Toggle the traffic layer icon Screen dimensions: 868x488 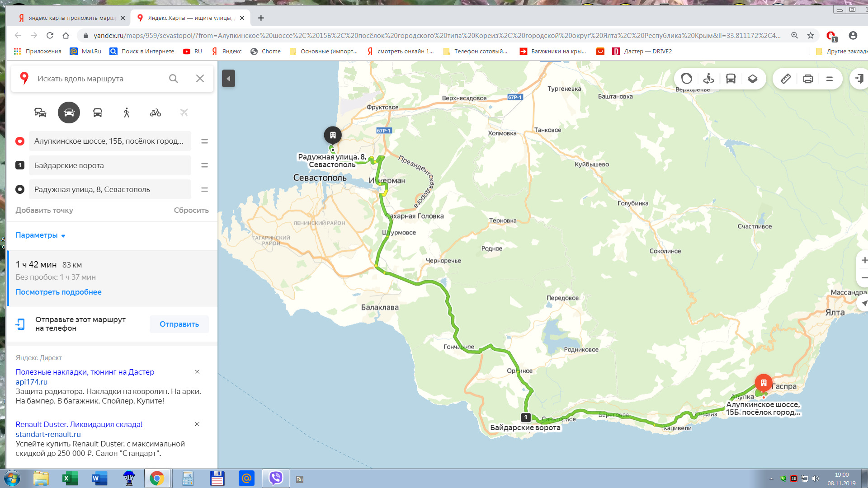point(686,79)
